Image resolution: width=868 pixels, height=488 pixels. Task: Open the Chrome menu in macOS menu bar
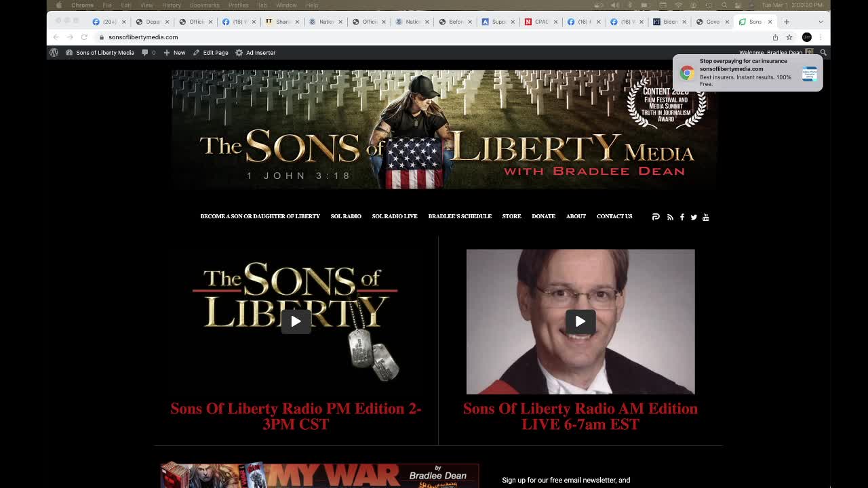82,5
